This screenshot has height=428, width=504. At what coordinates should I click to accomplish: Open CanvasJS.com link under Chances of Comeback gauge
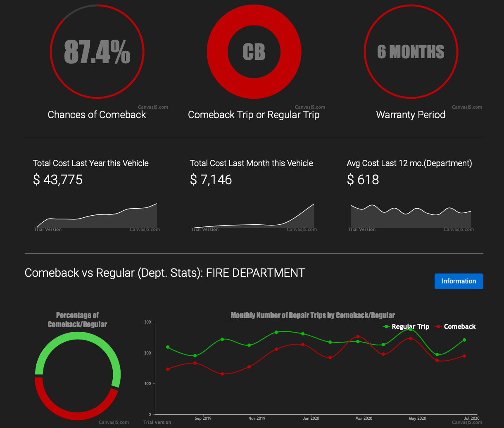(x=153, y=107)
